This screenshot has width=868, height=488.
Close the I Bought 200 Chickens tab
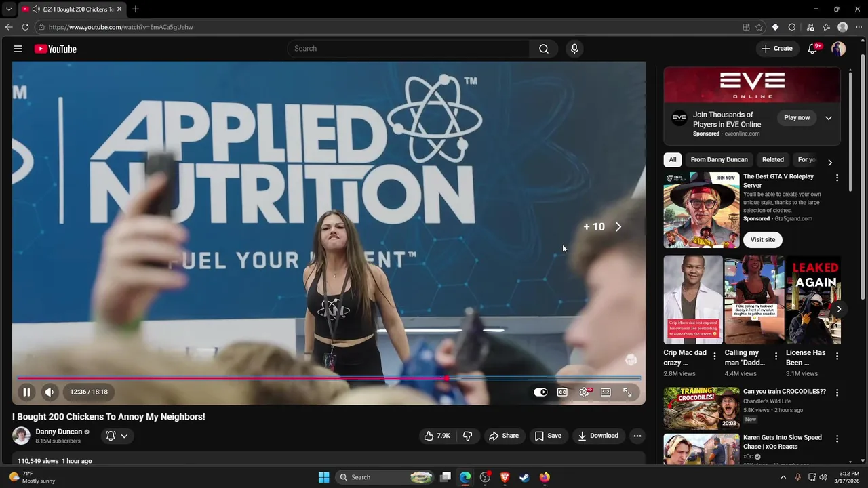(120, 9)
